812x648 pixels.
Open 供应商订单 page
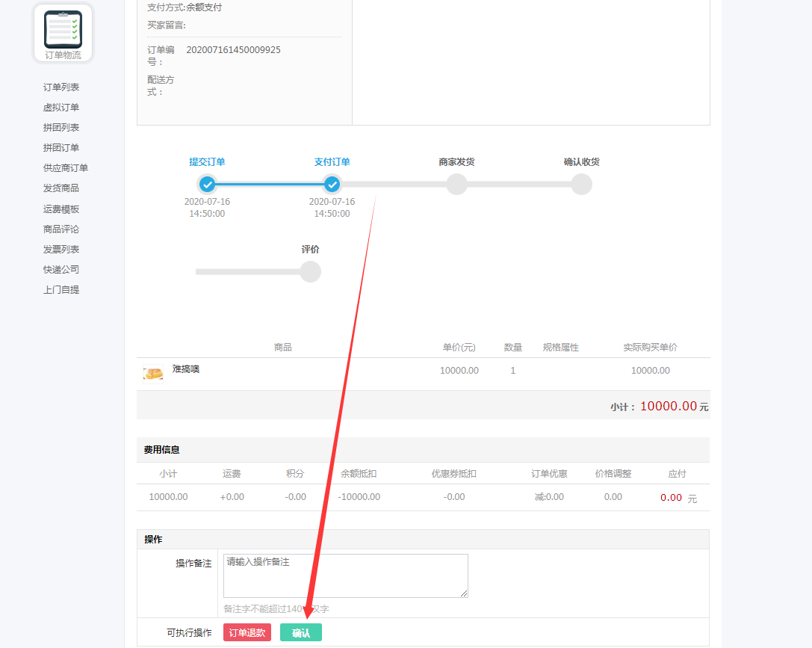tap(66, 168)
